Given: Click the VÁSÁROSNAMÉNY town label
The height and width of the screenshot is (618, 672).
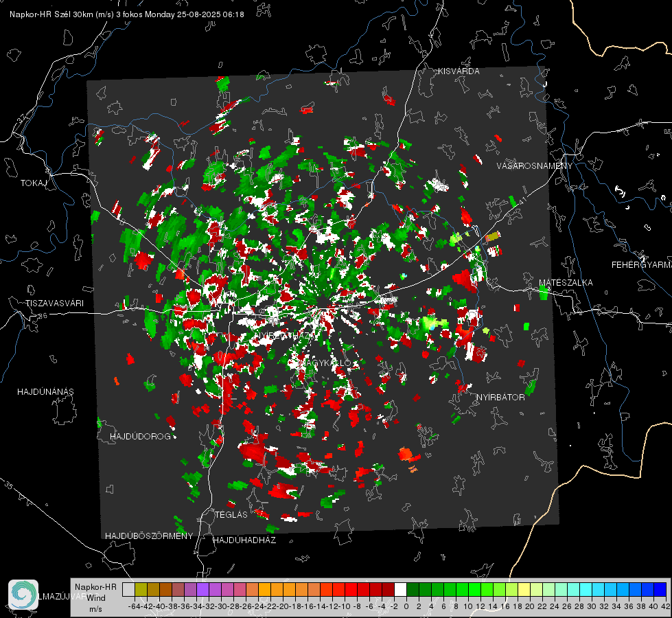Looking at the screenshot, I should pos(535,166).
